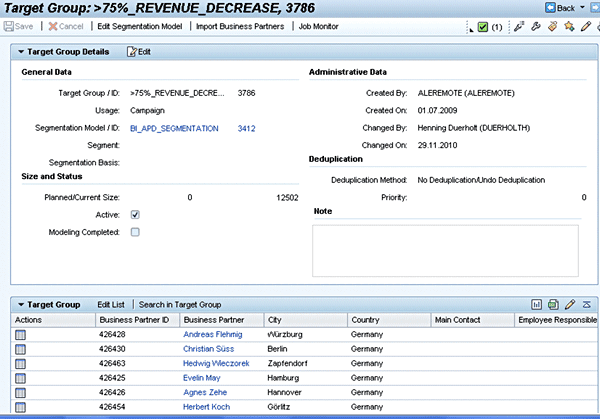Check the Modeling Completed checkbox
The image size is (600, 419).
coord(135,232)
